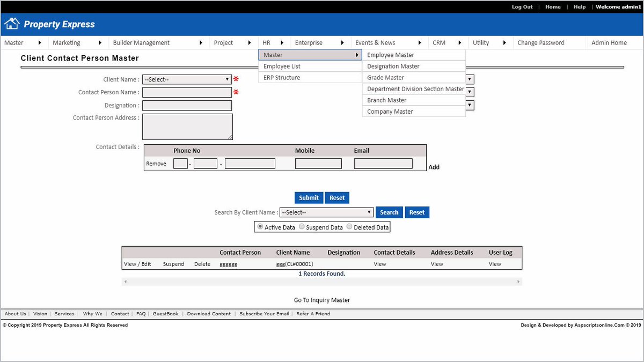This screenshot has width=644, height=362.
Task: Click the Search button
Action: [x=389, y=212]
